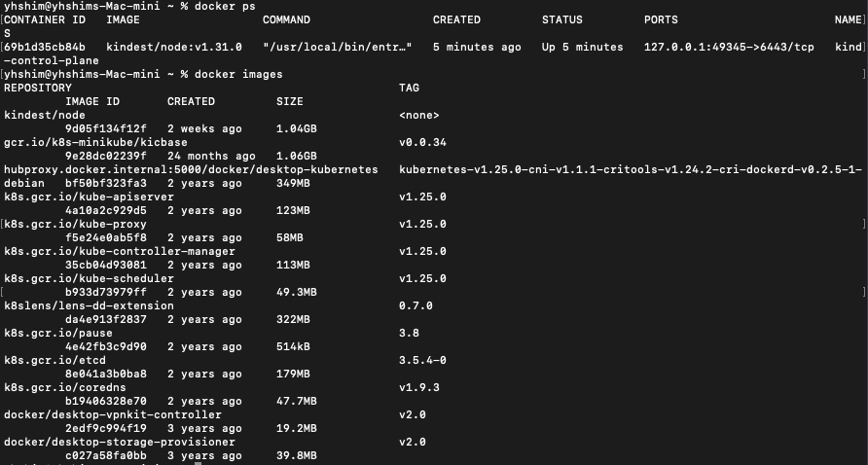Click the PORTS column header
This screenshot has width=868, height=465.
click(x=661, y=19)
